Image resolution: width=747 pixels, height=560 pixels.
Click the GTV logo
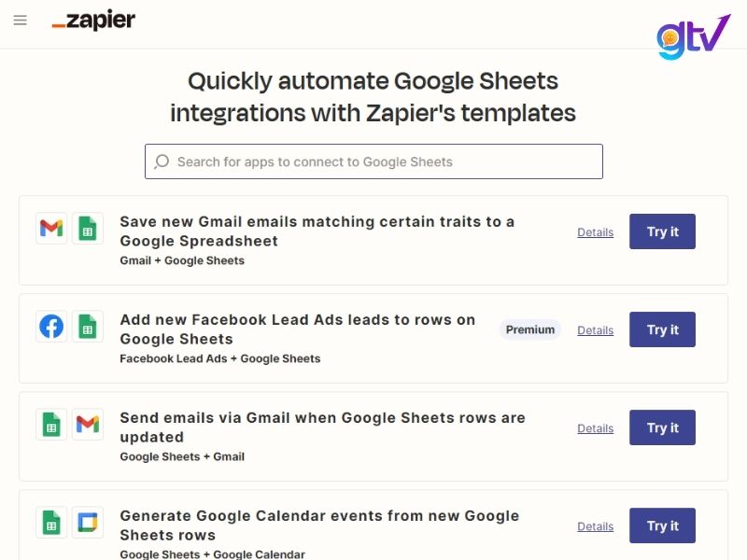(693, 35)
